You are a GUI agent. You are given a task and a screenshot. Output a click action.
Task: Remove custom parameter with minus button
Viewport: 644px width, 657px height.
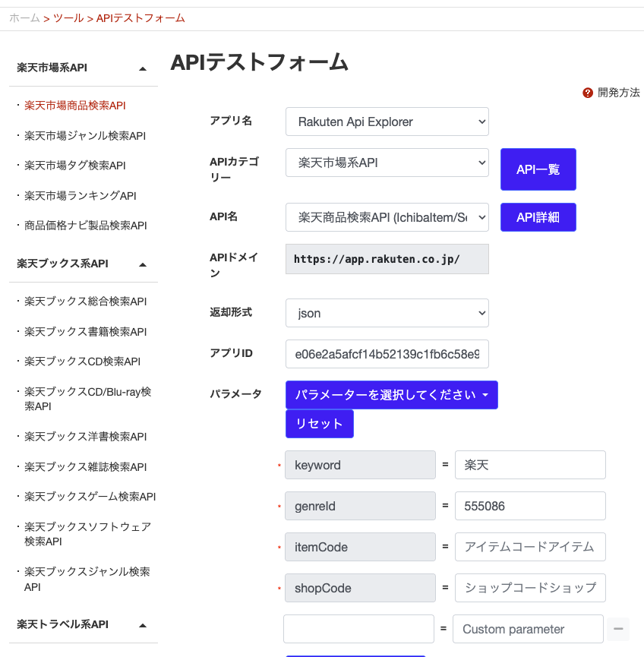tap(618, 628)
